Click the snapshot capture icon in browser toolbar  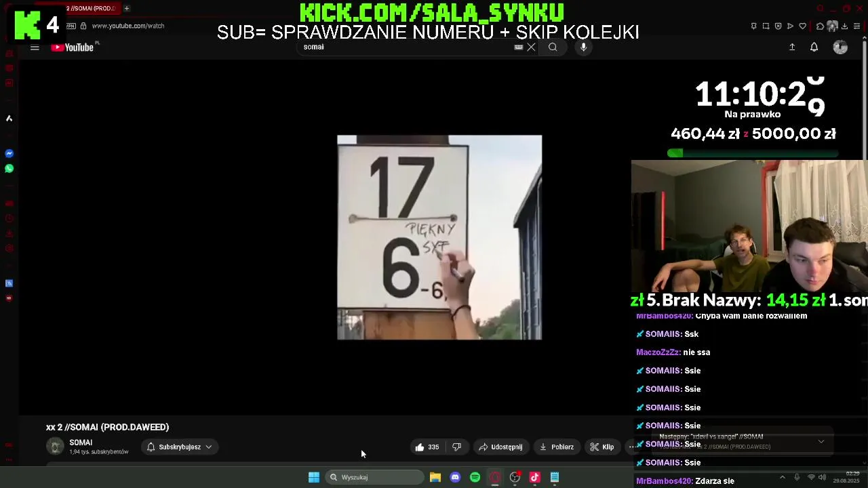[x=766, y=26]
